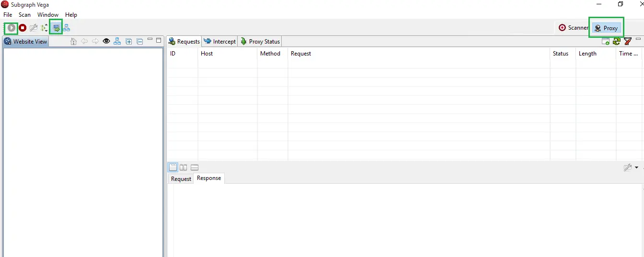
Task: Toggle the monitor with green arrow proxy scanning icon
Action: [x=57, y=28]
